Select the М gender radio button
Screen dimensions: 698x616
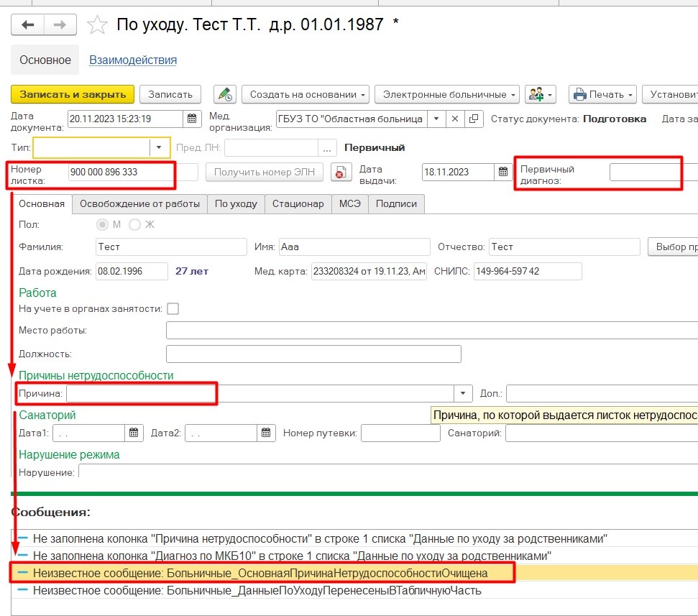coord(103,224)
